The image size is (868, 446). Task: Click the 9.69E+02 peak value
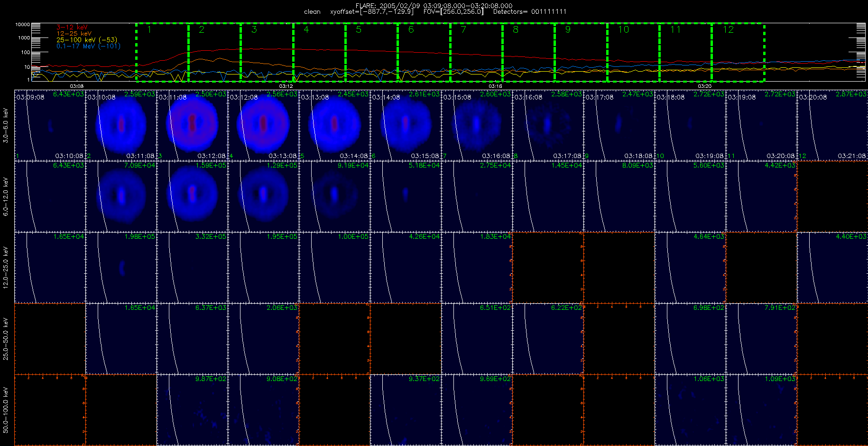click(495, 379)
